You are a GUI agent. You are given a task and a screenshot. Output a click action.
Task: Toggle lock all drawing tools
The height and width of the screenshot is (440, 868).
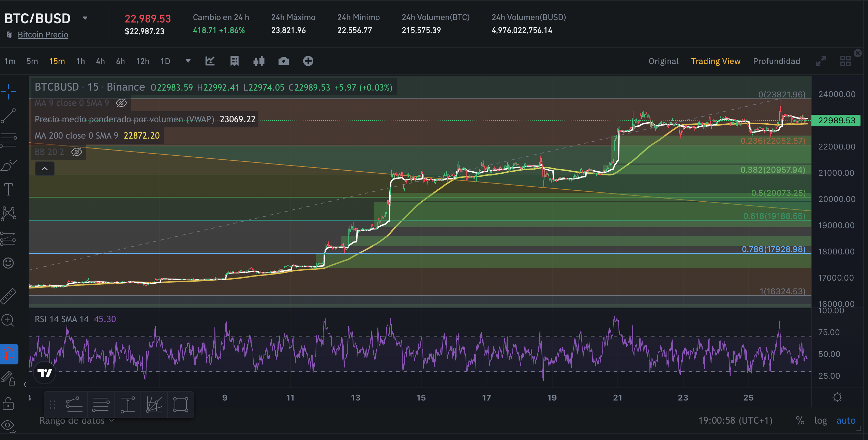tap(8, 404)
